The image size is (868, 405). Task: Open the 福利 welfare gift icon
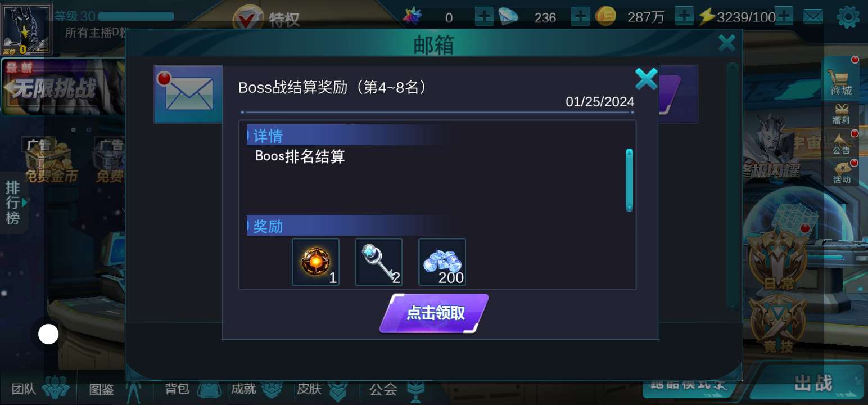point(842,114)
